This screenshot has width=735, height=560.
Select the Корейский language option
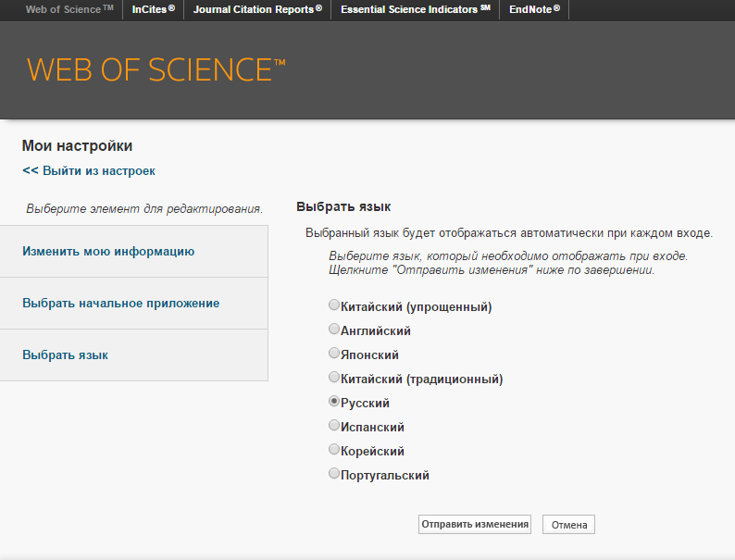[334, 450]
